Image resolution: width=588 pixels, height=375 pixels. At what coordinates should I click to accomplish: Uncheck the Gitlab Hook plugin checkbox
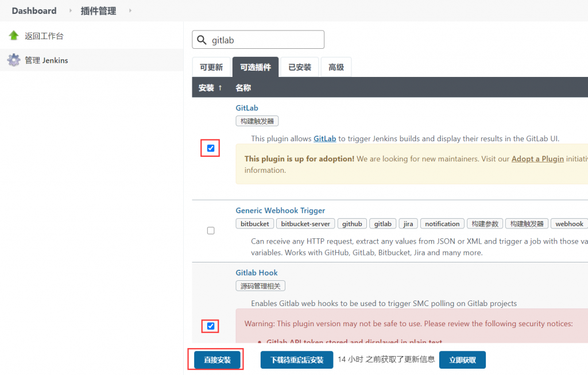coord(211,326)
